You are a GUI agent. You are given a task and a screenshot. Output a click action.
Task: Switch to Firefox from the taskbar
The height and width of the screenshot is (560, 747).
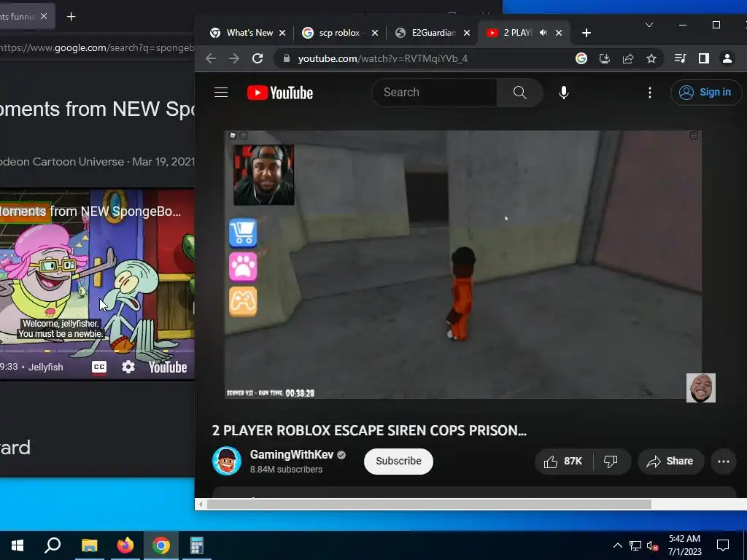pyautogui.click(x=125, y=545)
